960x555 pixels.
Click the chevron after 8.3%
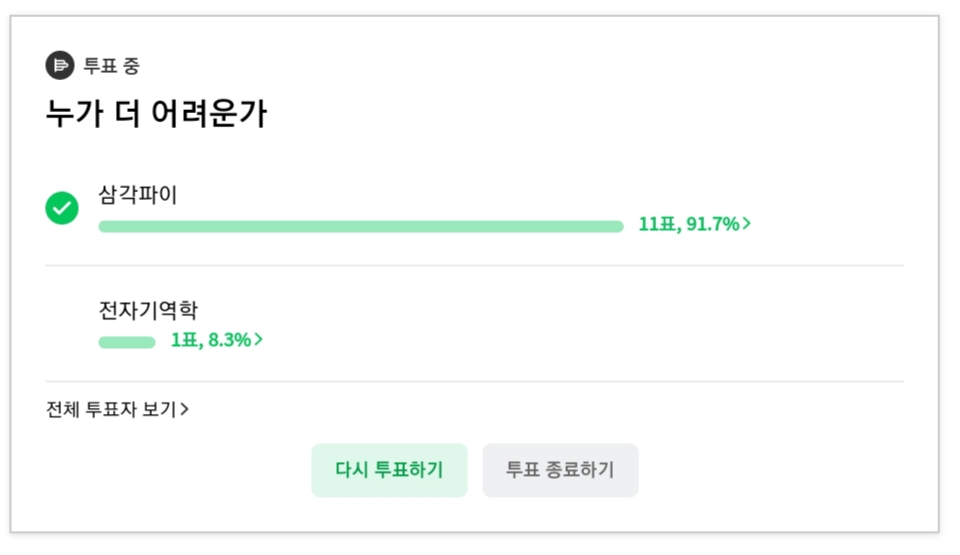pyautogui.click(x=258, y=339)
